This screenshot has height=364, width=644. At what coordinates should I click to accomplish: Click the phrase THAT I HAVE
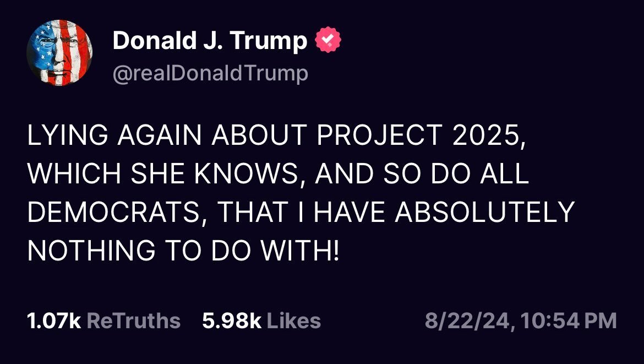click(294, 212)
